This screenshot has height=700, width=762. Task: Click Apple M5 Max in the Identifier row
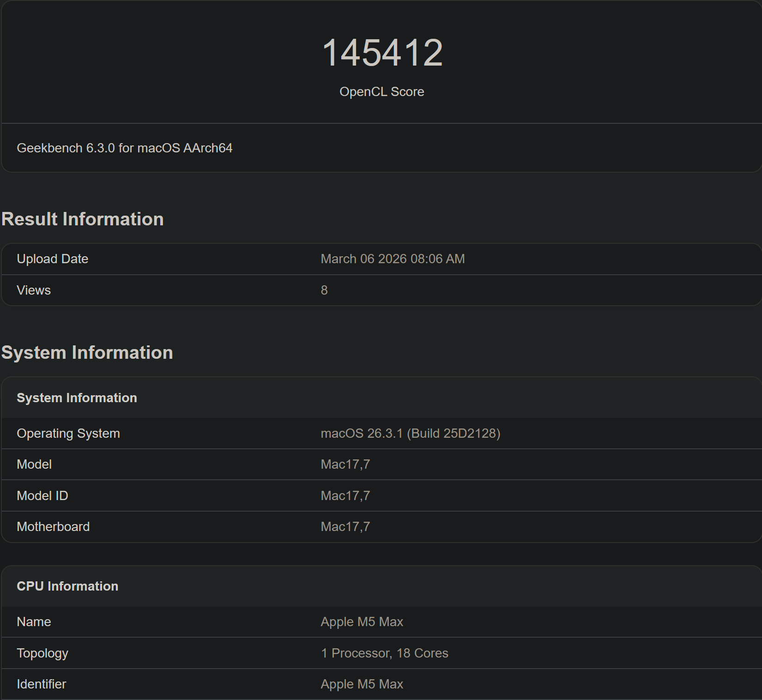(362, 684)
